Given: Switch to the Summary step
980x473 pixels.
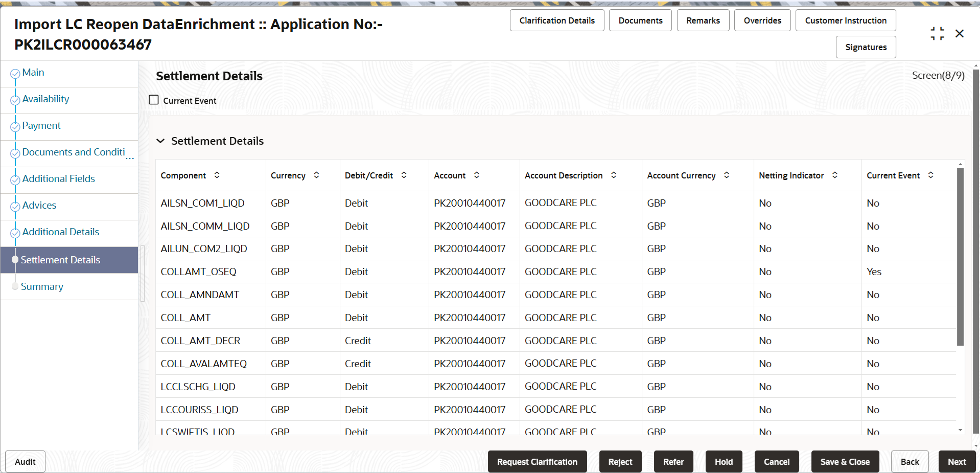Looking at the screenshot, I should tap(42, 286).
